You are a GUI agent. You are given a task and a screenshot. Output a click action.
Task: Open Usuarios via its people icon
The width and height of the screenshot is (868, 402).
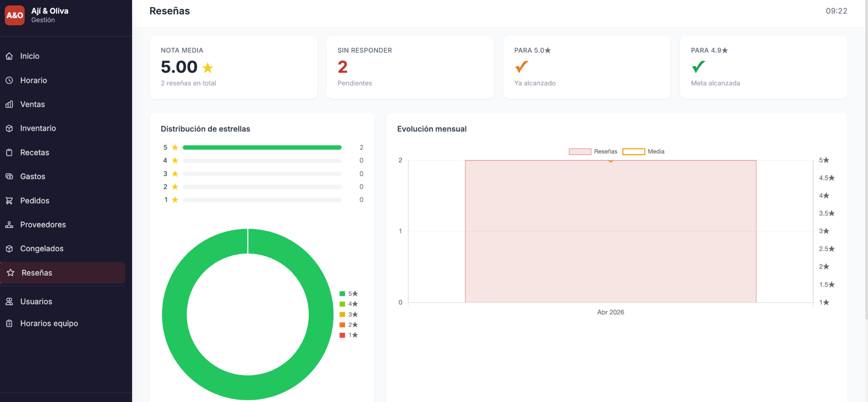pos(9,301)
